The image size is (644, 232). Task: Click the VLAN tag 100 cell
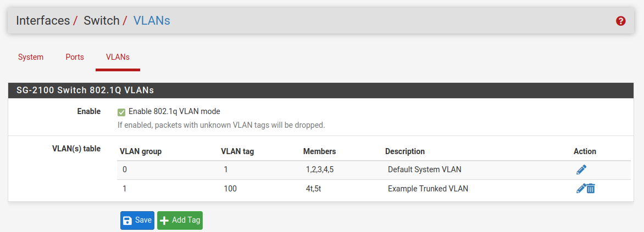230,189
